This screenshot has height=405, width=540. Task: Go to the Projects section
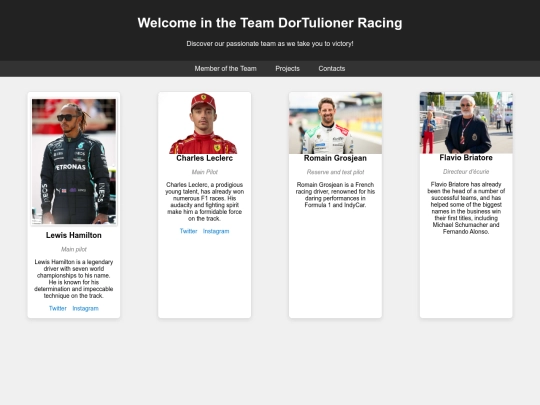coord(287,69)
